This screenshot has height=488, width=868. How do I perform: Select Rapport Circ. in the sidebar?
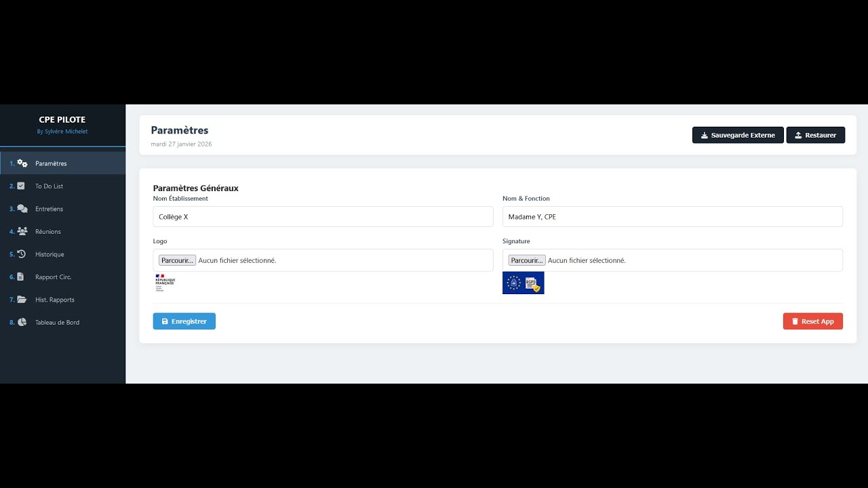62,277
